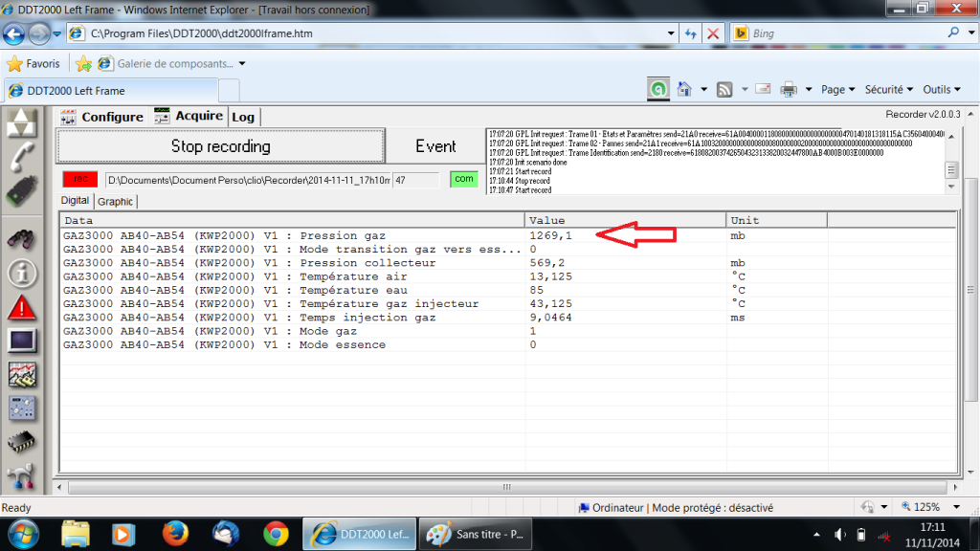Viewport: 980px width, 551px height.
Task: Open the information icon in sidebar
Action: [22, 273]
